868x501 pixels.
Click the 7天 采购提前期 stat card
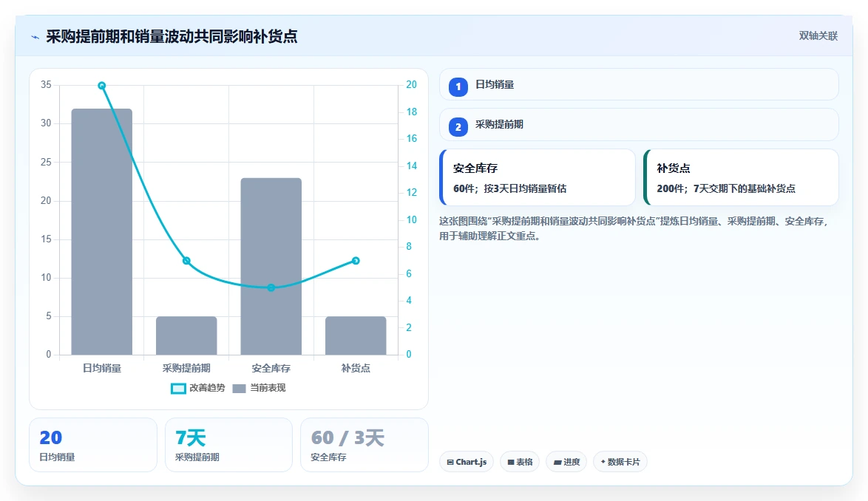pyautogui.click(x=228, y=445)
